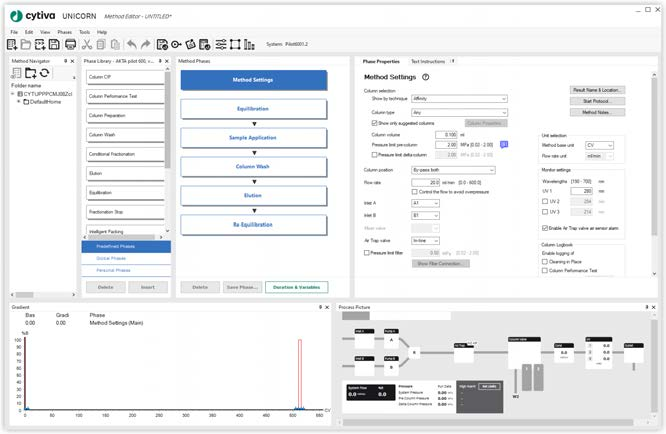Image resolution: width=666 pixels, height=434 pixels.
Task: Open the View menu
Action: [x=45, y=32]
